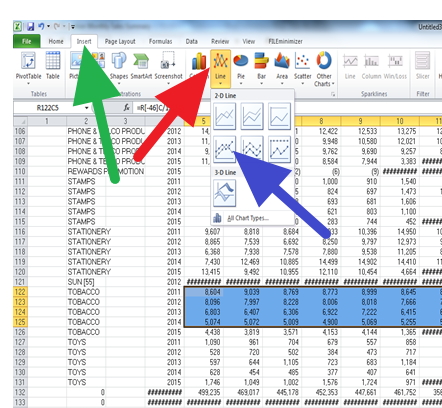Insert a SmartArt graphic
Screen dimensions: 442x408
[141, 66]
